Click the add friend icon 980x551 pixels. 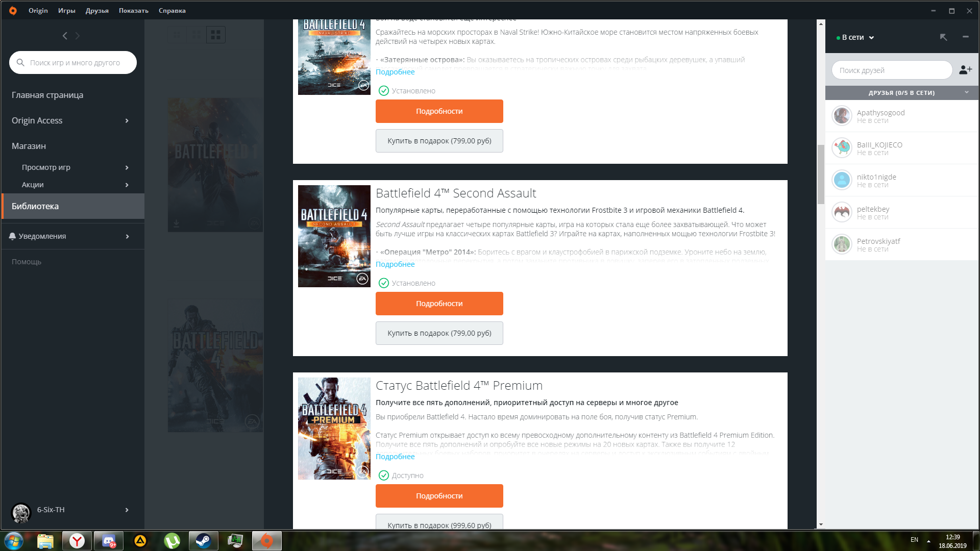[965, 70]
